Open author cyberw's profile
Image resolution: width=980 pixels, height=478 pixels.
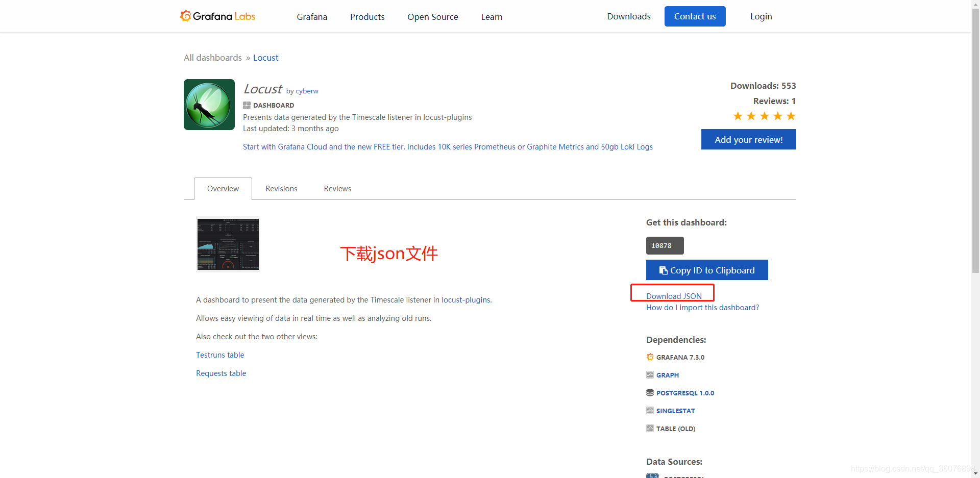(x=307, y=91)
